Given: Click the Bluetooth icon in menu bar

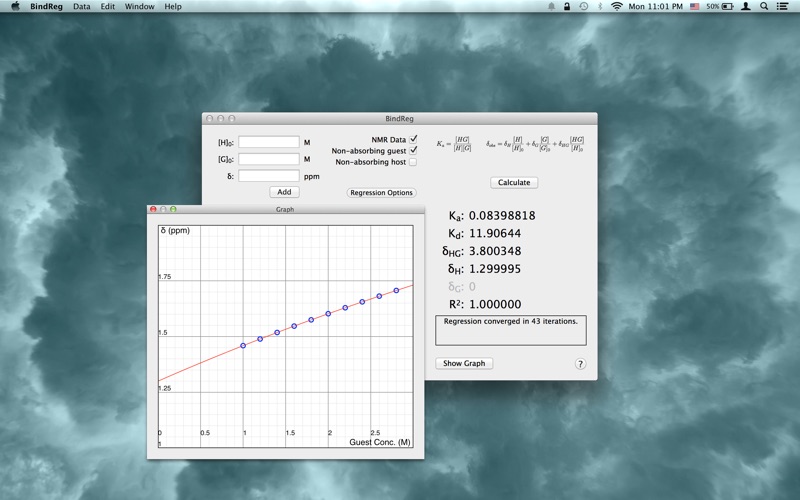Looking at the screenshot, I should 600,6.
